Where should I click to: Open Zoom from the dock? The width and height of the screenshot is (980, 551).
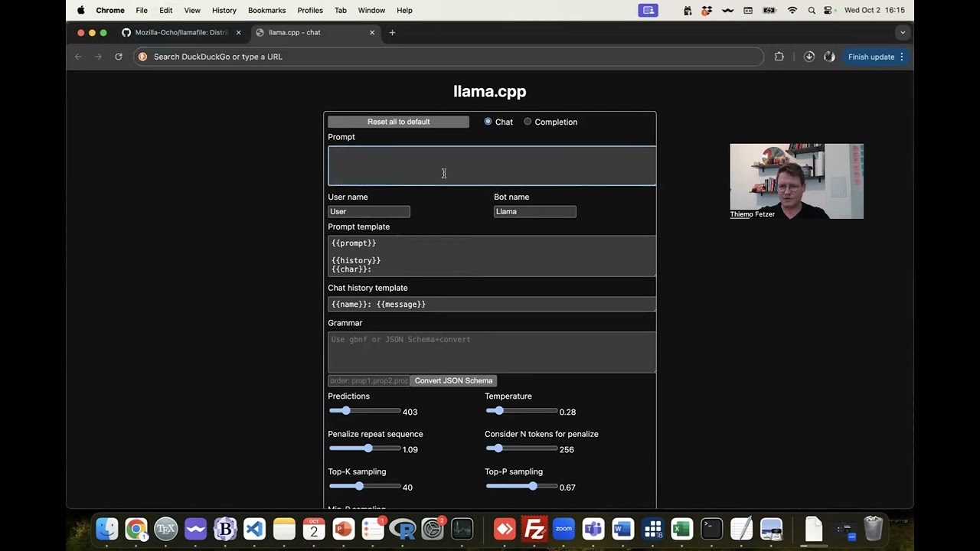tap(563, 529)
